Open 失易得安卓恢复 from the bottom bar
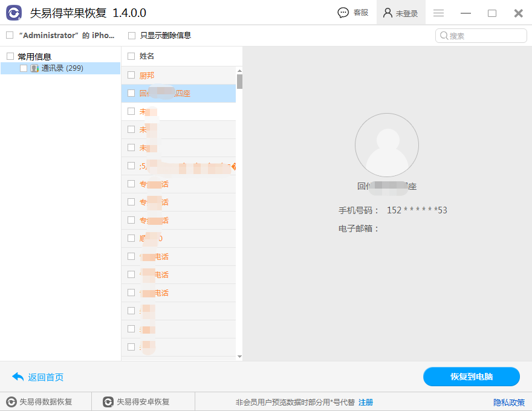 [x=143, y=402]
